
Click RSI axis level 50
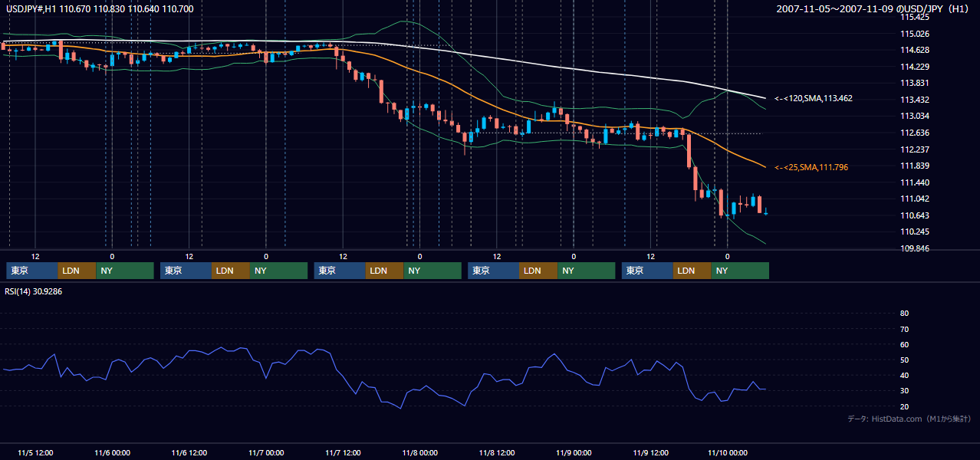point(904,360)
